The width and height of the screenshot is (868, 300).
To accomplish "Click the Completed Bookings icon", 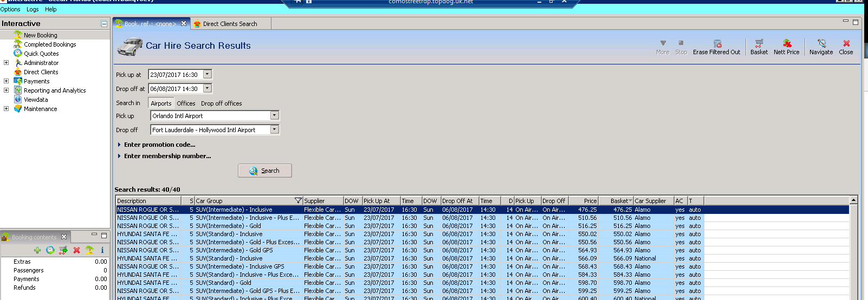I will 18,44.
